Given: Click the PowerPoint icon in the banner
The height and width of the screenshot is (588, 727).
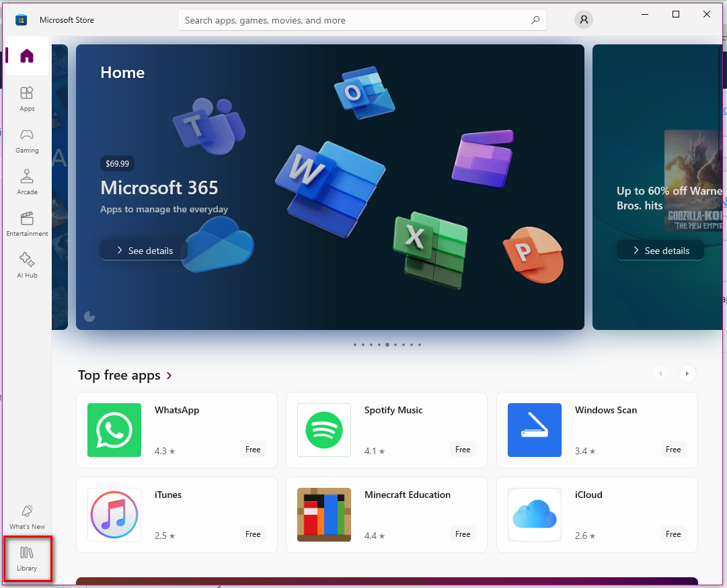Looking at the screenshot, I should coord(533,255).
